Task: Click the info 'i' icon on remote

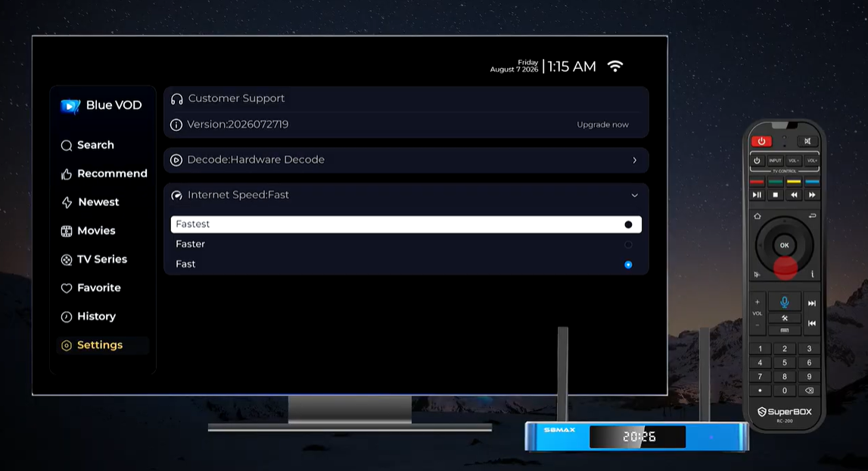Action: pos(812,274)
